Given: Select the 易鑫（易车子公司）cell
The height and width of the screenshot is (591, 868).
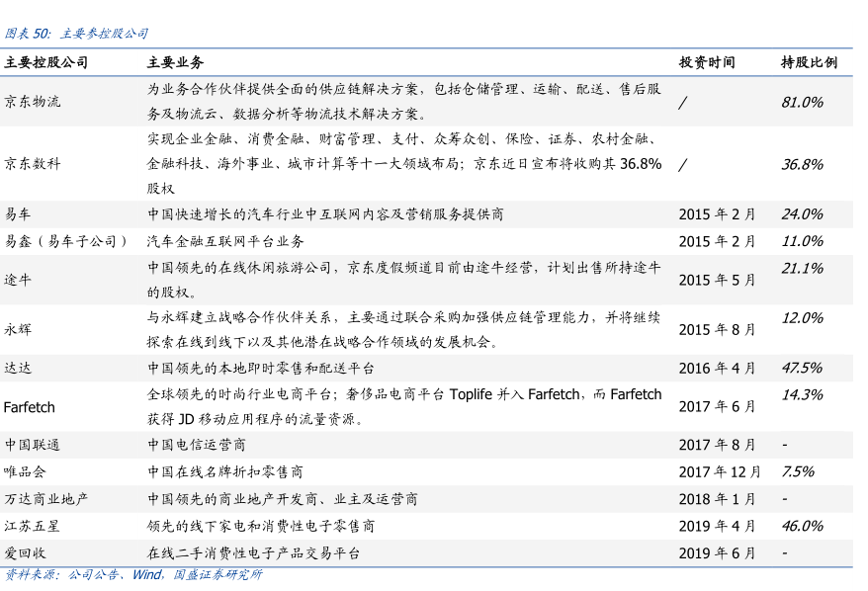Looking at the screenshot, I should (x=66, y=241).
